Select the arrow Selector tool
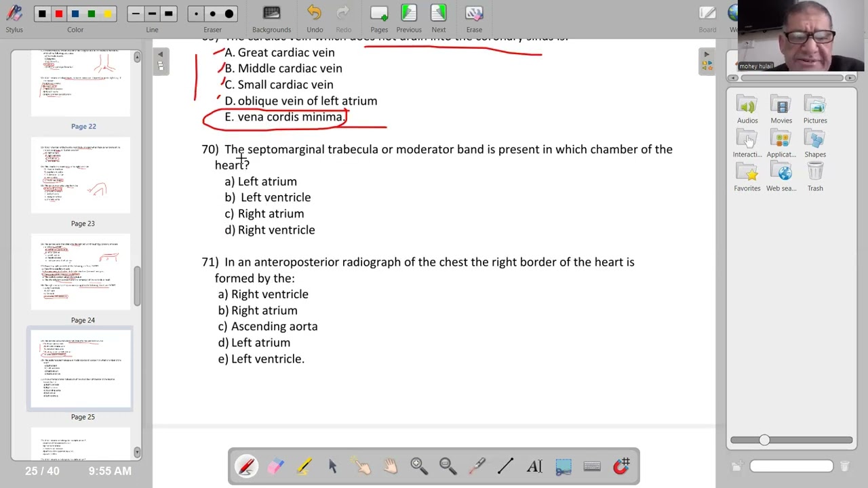This screenshot has height=488, width=868. pos(332,466)
